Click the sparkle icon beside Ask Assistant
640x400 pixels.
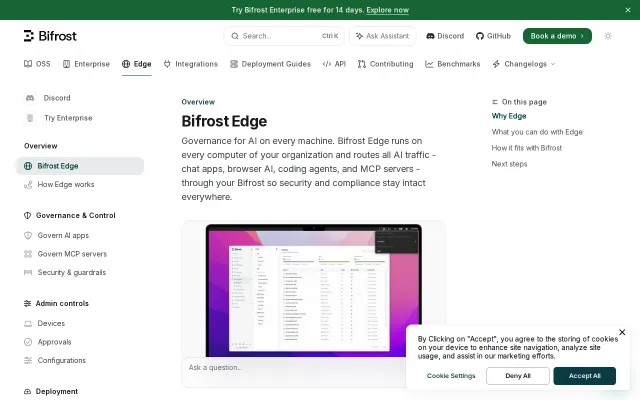point(359,36)
